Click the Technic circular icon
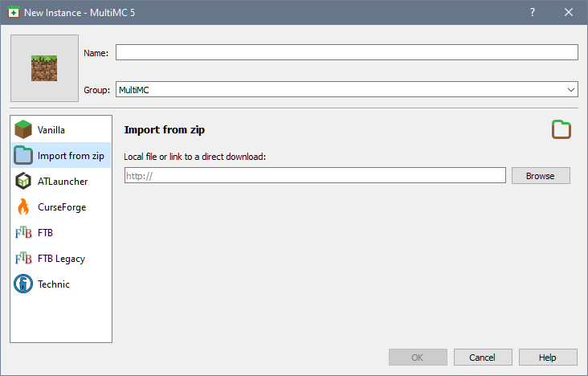588x376 pixels. point(23,284)
